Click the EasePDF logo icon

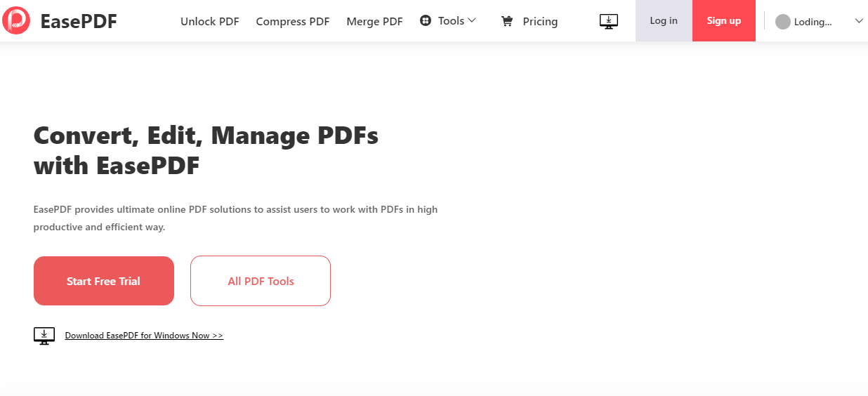click(x=16, y=21)
